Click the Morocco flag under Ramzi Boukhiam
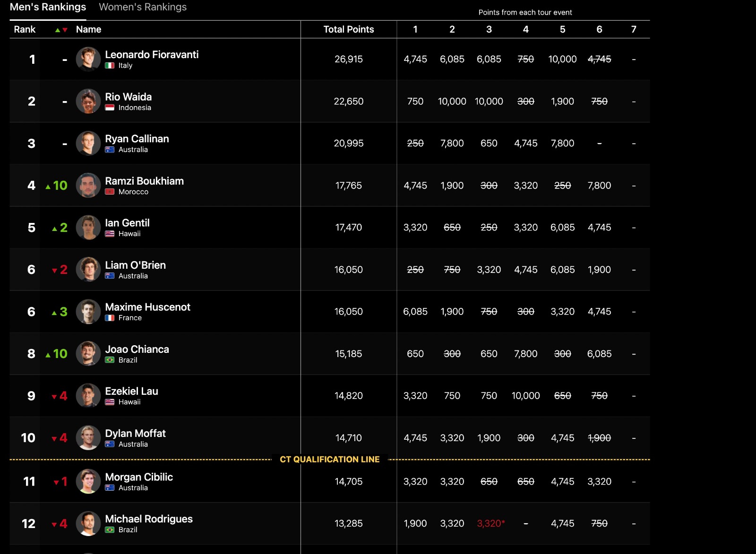Image resolution: width=756 pixels, height=554 pixels. click(x=110, y=192)
